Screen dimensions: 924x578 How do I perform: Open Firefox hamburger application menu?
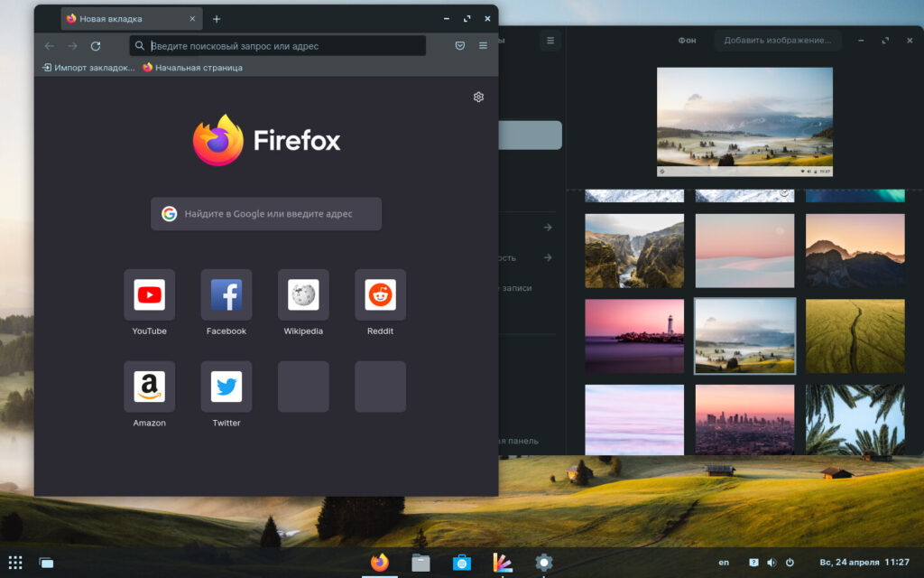[483, 46]
